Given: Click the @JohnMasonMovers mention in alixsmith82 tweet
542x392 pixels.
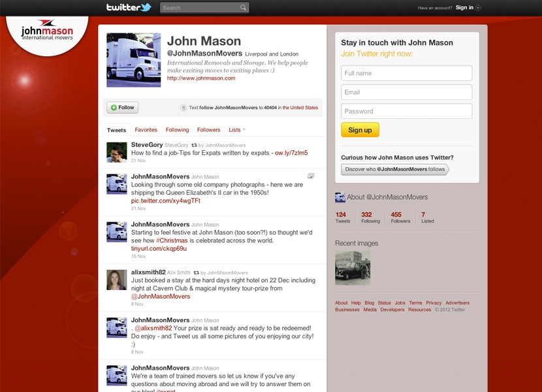Looking at the screenshot, I should coord(161,297).
